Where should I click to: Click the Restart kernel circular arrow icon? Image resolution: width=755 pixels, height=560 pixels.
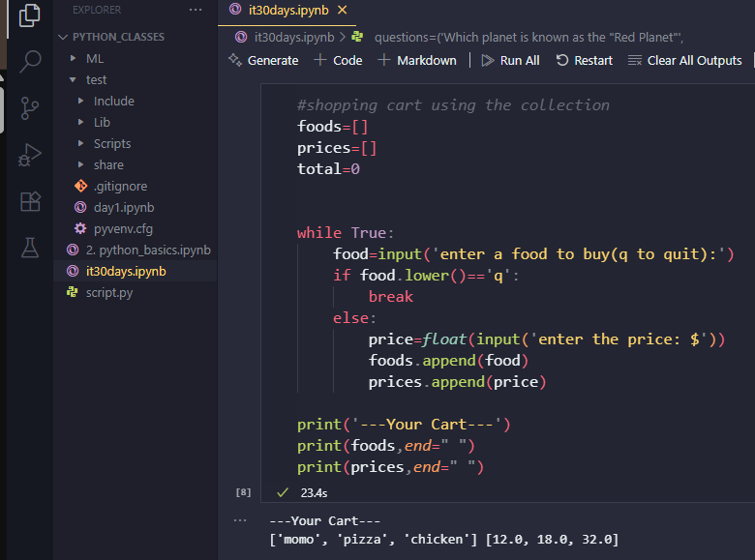click(562, 60)
